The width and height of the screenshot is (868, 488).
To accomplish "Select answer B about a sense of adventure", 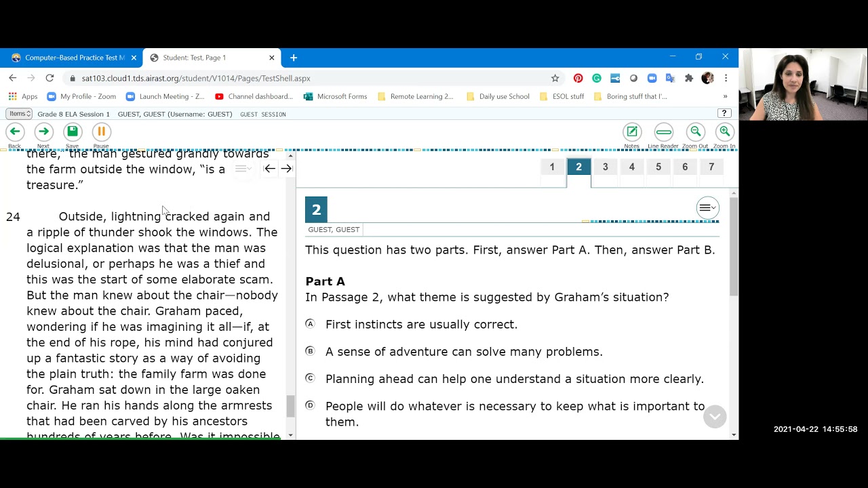I will pos(310,351).
